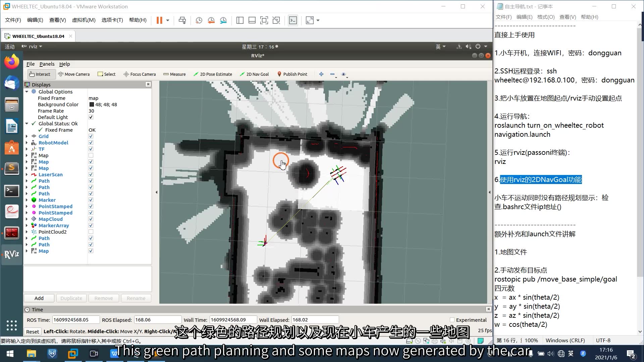Activate the 2D Pose Estimate tool
This screenshot has width=644, height=362.
pos(213,74)
